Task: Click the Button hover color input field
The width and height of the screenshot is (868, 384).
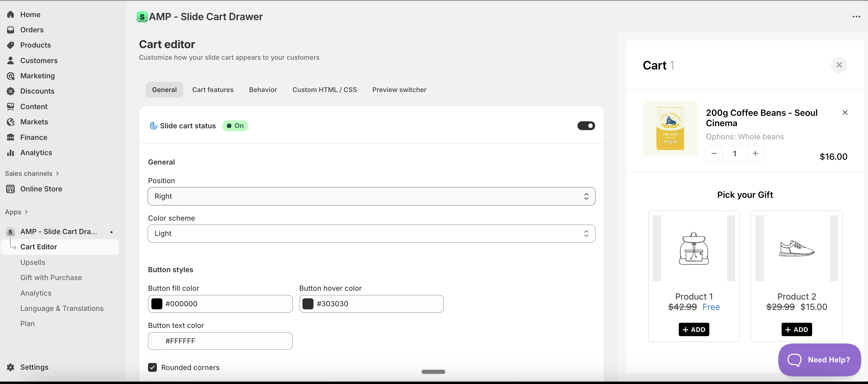Action: tap(378, 304)
